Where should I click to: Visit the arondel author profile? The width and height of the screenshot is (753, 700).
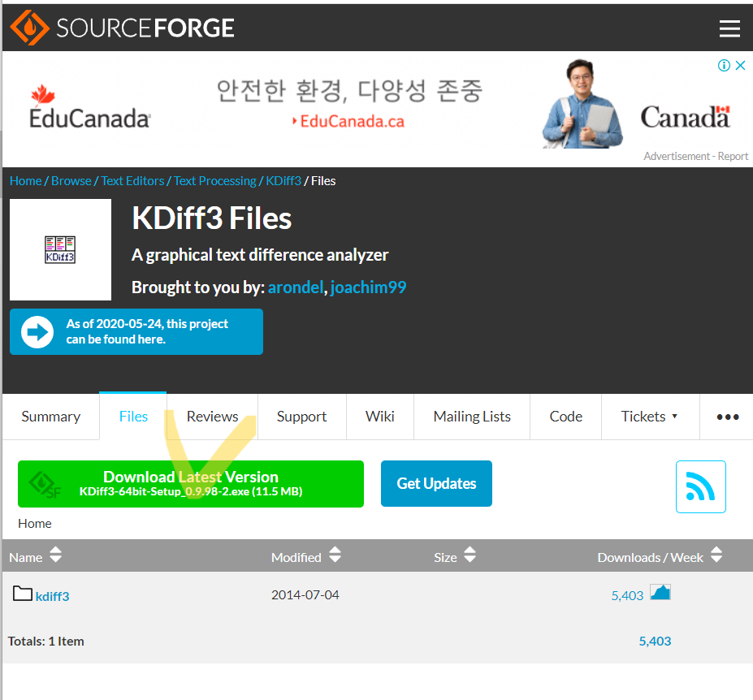[x=296, y=287]
